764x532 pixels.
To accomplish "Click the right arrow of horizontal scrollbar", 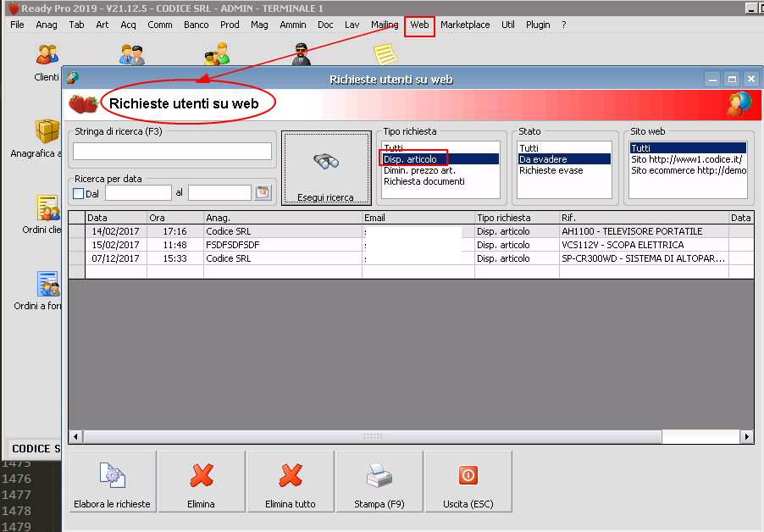I will point(746,436).
